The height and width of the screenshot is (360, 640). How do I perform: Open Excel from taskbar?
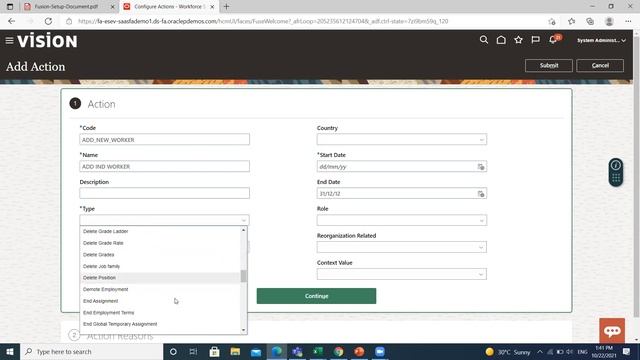pyautogui.click(x=318, y=351)
